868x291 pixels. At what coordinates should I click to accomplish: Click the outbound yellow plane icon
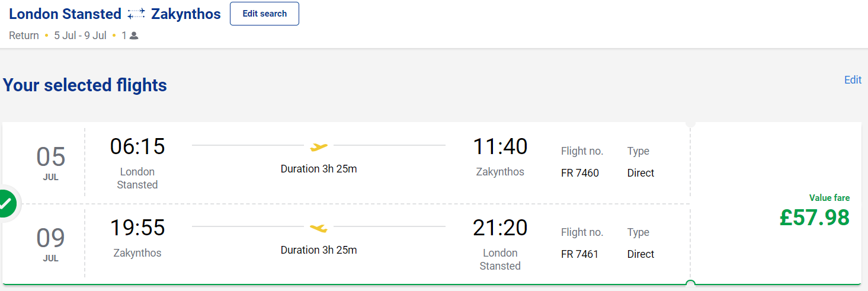pos(319,146)
